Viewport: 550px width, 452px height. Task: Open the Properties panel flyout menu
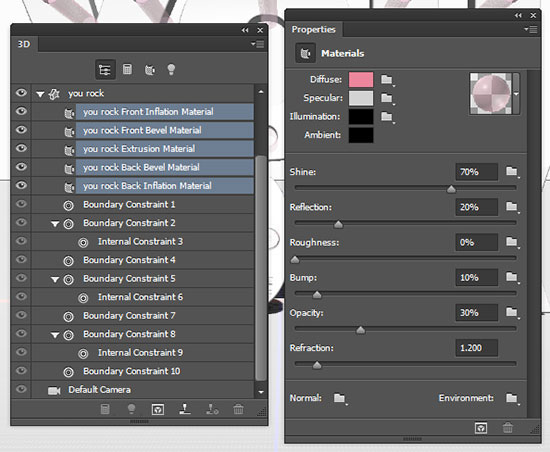click(x=531, y=29)
